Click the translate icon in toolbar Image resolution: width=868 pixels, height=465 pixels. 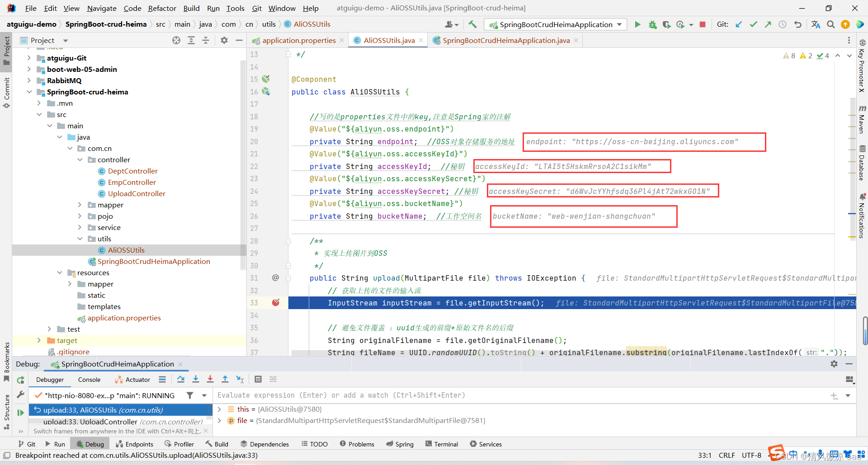816,24
